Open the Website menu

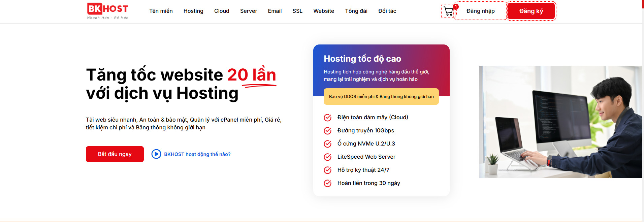coord(324,11)
